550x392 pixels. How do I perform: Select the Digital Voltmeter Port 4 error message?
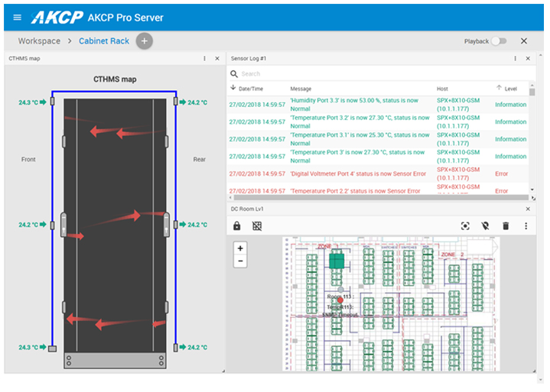tap(358, 173)
